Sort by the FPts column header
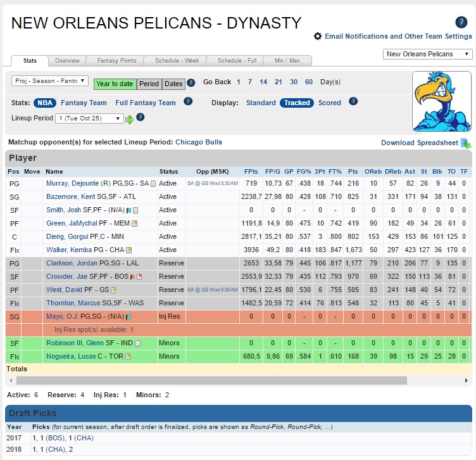 251,172
